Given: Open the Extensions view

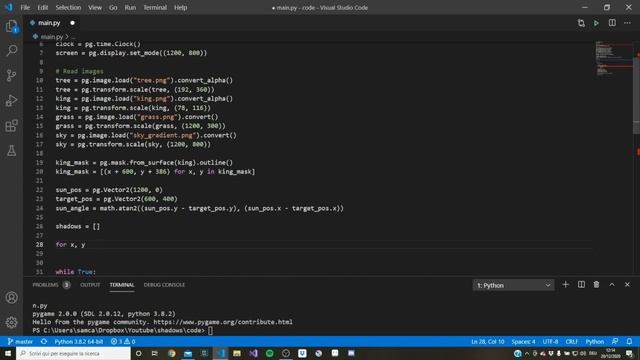Looking at the screenshot, I should [11, 126].
